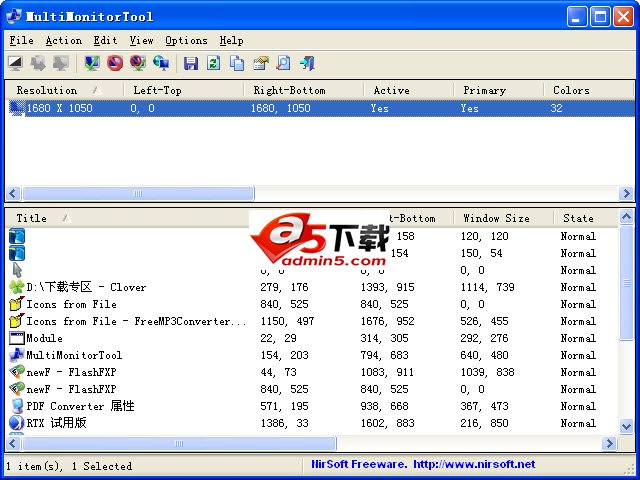Image resolution: width=640 pixels, height=480 pixels.
Task: Click window size value '1039, 838'
Action: click(487, 372)
